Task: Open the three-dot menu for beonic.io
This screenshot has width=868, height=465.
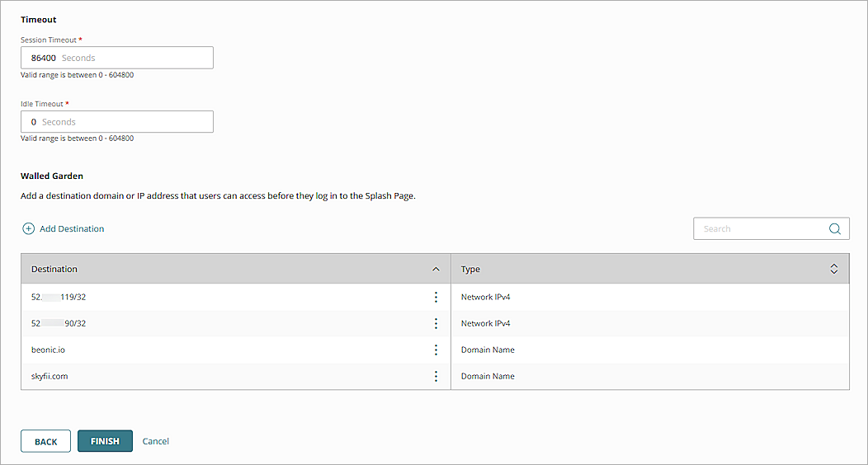Action: click(436, 350)
